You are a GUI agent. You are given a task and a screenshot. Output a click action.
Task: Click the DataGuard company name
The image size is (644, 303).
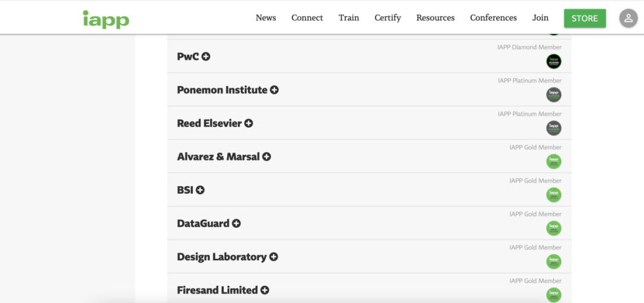tap(203, 223)
